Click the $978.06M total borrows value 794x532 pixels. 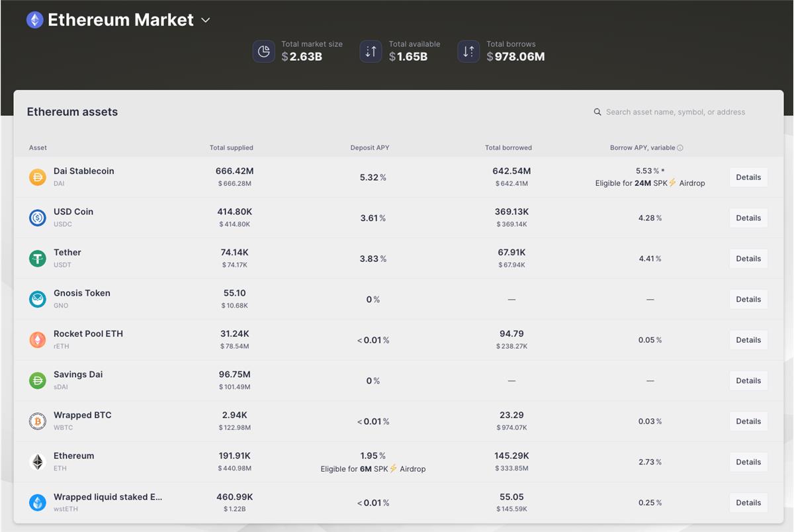516,57
